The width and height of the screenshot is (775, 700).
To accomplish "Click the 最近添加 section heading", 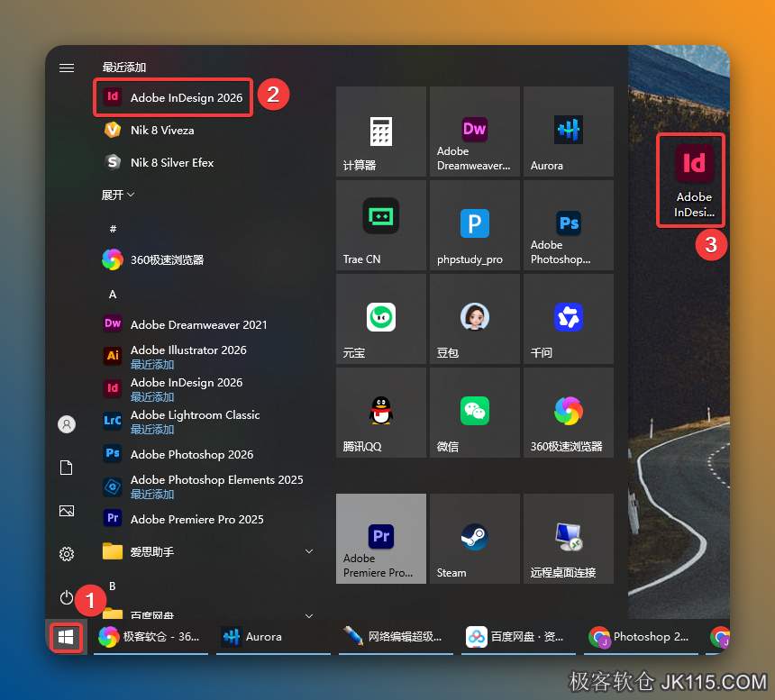I will pyautogui.click(x=124, y=68).
